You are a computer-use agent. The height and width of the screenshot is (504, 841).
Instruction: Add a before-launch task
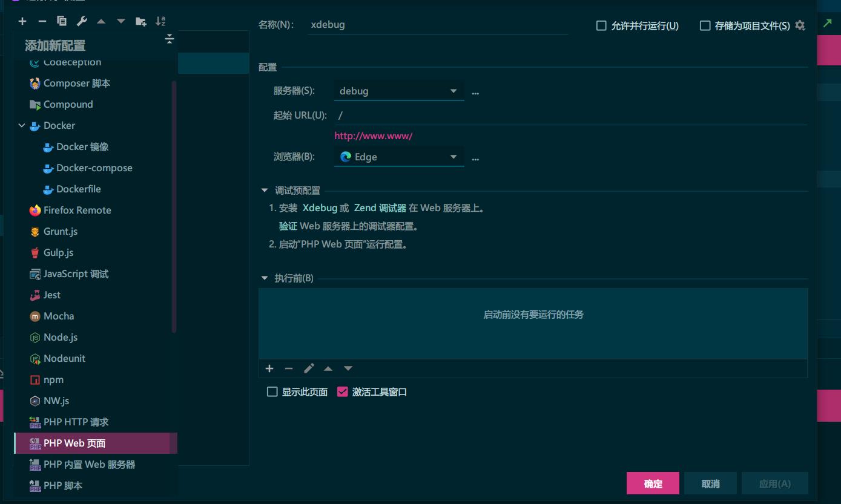click(x=269, y=368)
